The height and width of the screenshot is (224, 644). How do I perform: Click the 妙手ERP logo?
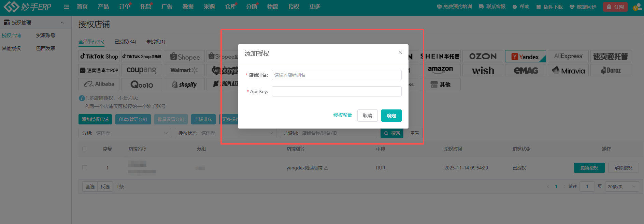point(27,6)
